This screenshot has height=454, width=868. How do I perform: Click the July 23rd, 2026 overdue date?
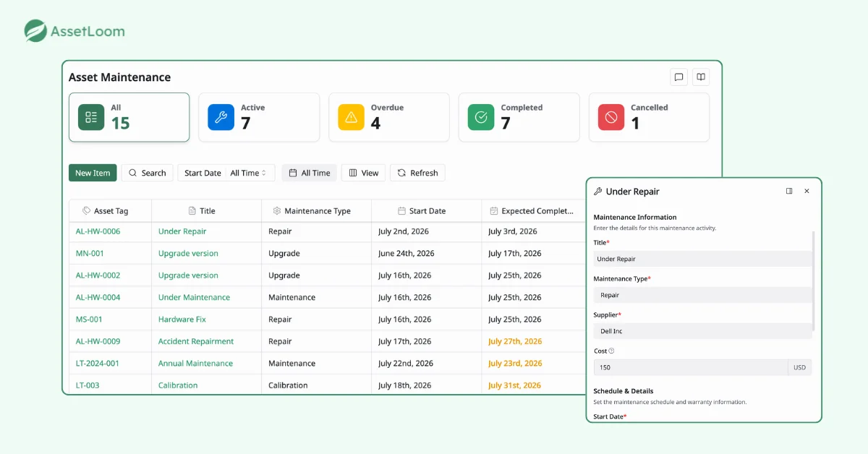coord(515,364)
